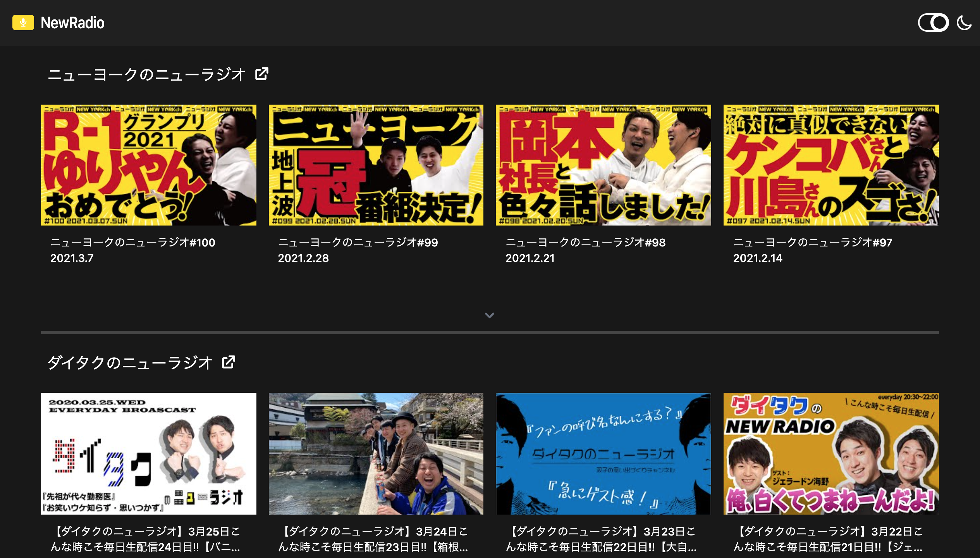The image size is (980, 558).
Task: Open the NewRadio home title
Action: coord(72,23)
